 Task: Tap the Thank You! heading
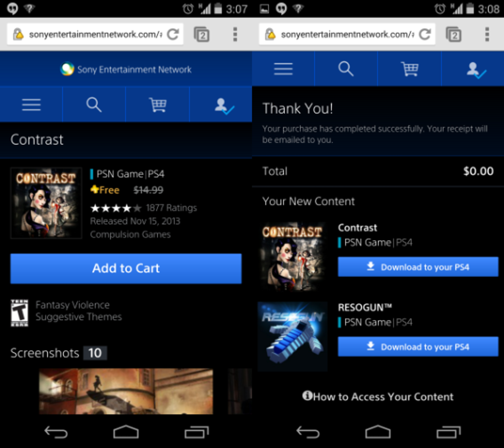pyautogui.click(x=297, y=108)
